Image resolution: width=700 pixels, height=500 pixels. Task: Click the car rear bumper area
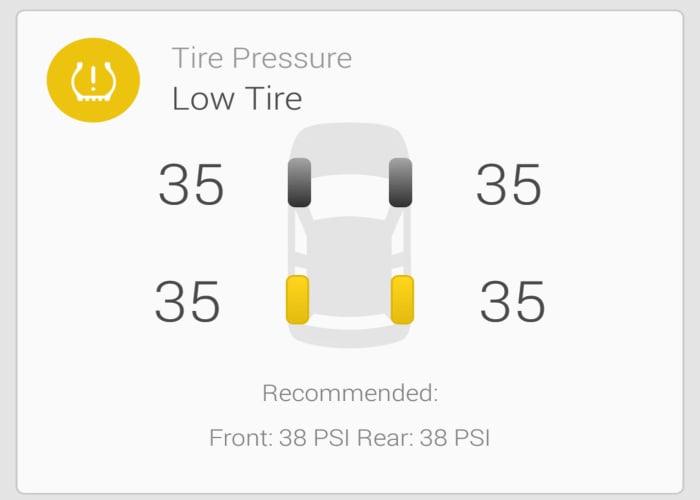(350, 340)
